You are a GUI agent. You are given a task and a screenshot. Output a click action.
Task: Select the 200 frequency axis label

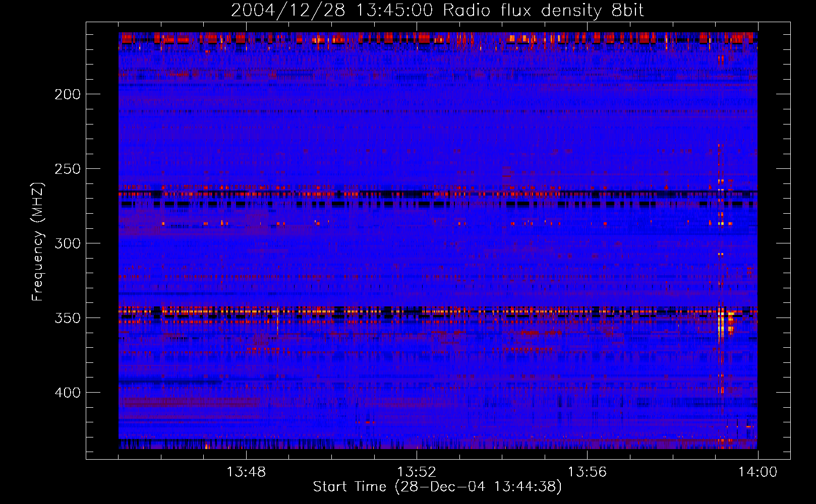68,94
